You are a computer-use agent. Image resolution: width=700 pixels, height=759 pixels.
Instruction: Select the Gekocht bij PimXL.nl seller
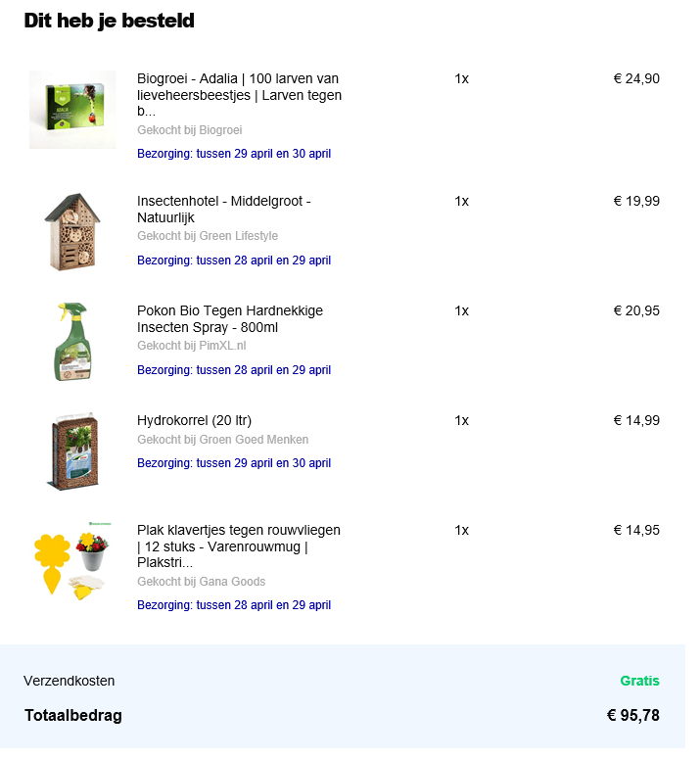point(192,346)
